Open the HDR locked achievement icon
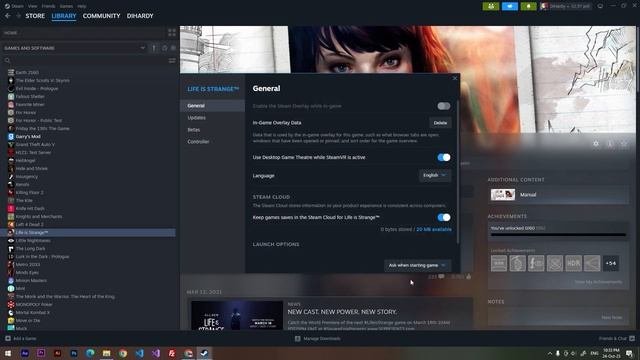 pyautogui.click(x=573, y=263)
